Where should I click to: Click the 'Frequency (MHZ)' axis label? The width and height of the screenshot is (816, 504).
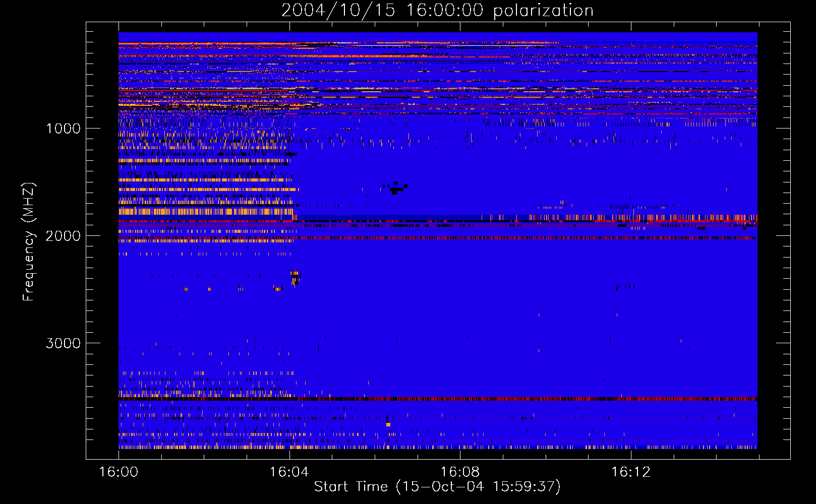[29, 242]
